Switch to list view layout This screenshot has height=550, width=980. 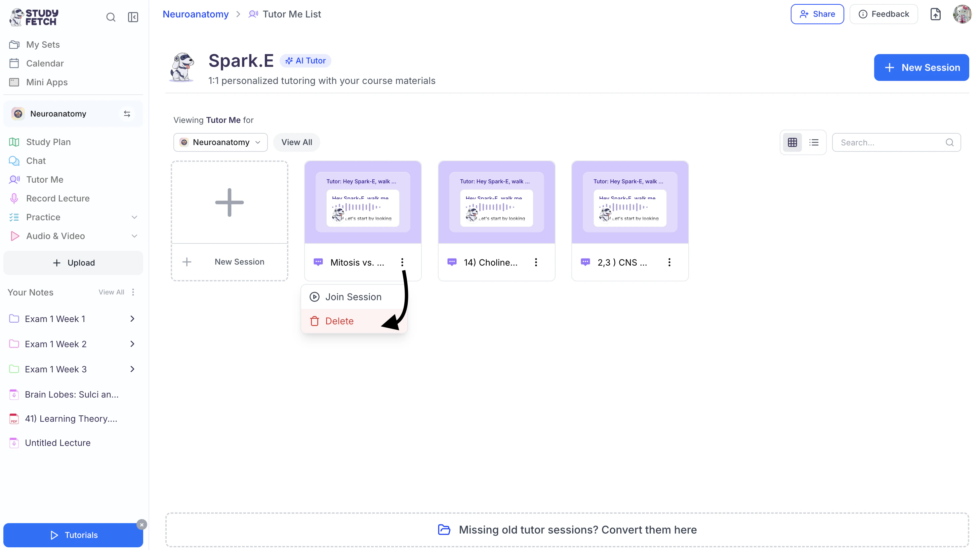[814, 142]
